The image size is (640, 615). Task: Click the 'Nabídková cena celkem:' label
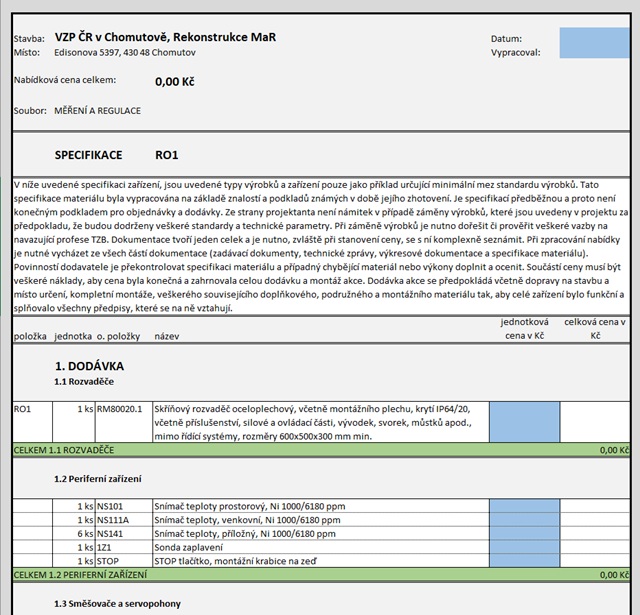pos(65,80)
